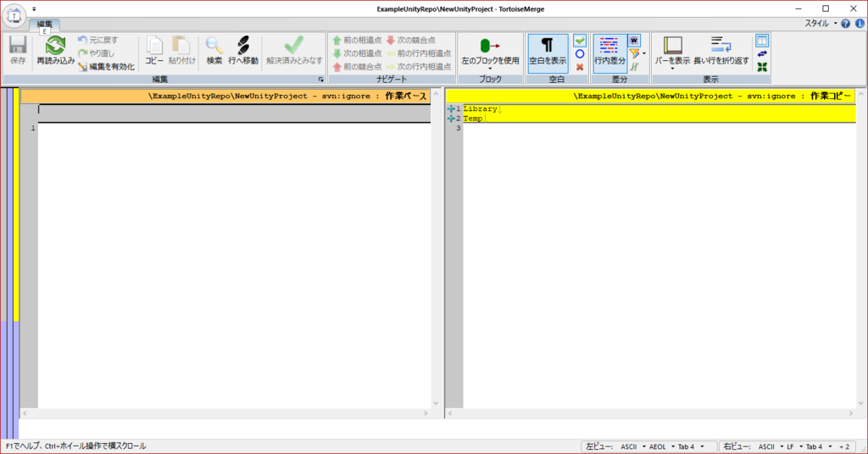Toggle 空白を表示 pilcrow button
Viewport: 868px width, 454px height.
click(x=548, y=53)
